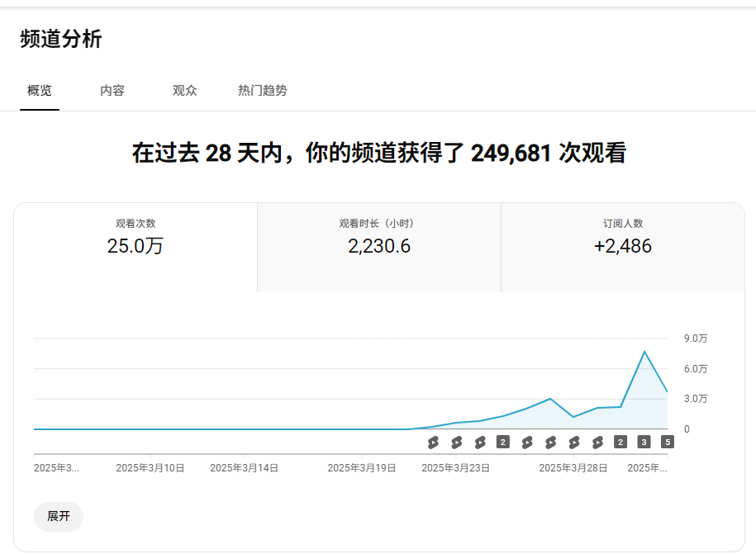
Task: Click Shorts marker above 2025年3月28日 label
Action: click(573, 443)
